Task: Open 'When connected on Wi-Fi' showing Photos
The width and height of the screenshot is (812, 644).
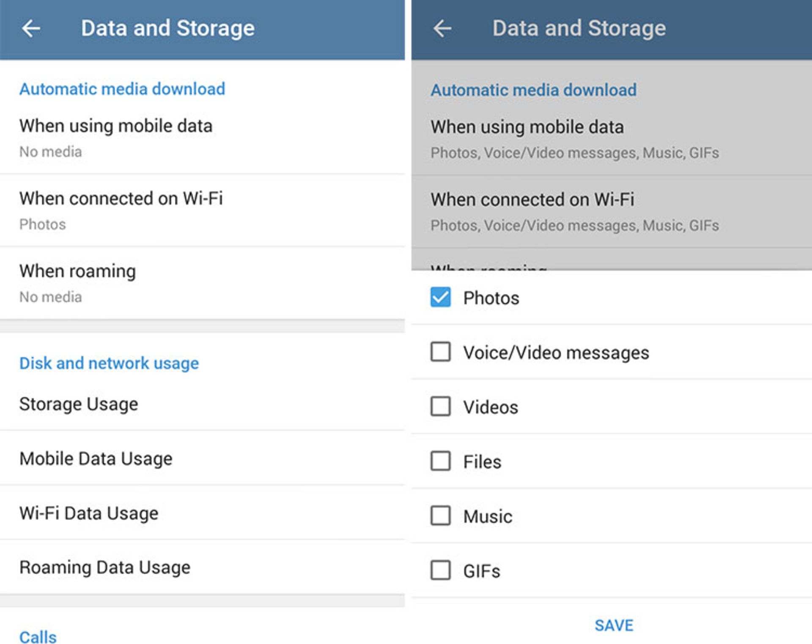Action: pyautogui.click(x=202, y=211)
